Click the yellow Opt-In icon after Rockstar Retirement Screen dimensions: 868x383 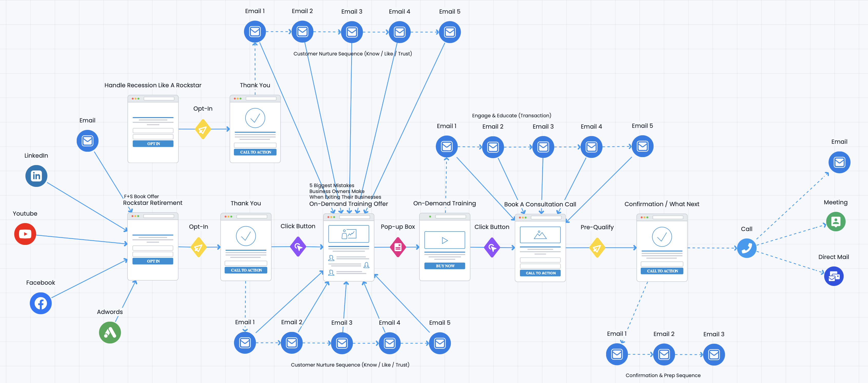click(x=199, y=247)
